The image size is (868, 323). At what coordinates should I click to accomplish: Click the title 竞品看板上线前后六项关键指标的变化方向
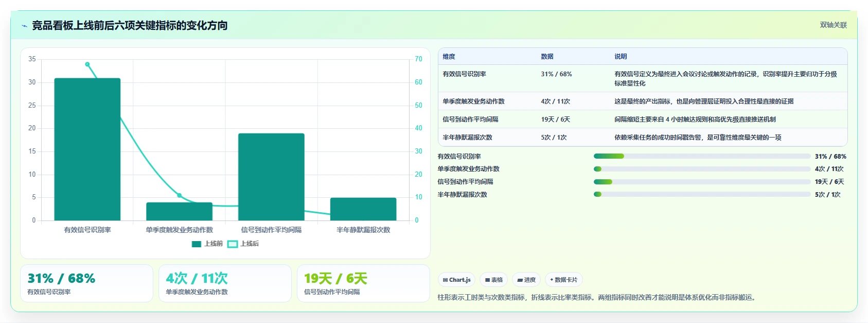[130, 26]
